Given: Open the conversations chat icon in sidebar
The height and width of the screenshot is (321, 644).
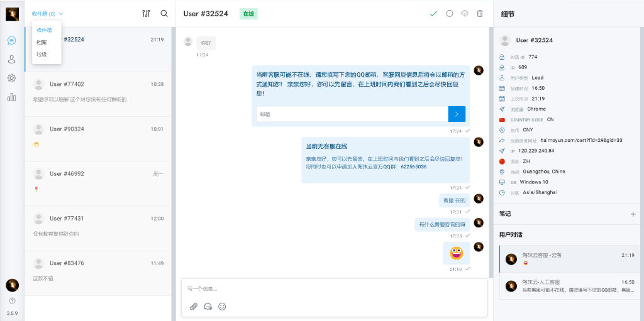Looking at the screenshot, I should click(x=12, y=40).
